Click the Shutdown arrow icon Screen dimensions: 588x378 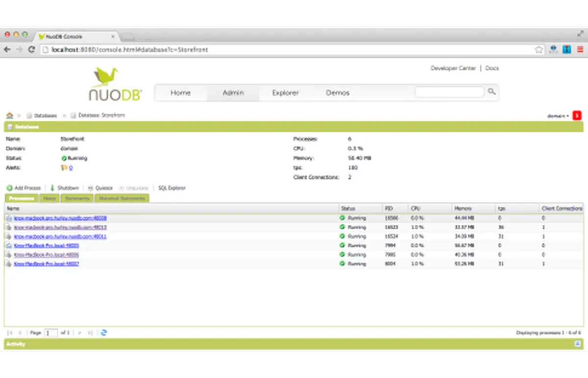click(x=52, y=188)
